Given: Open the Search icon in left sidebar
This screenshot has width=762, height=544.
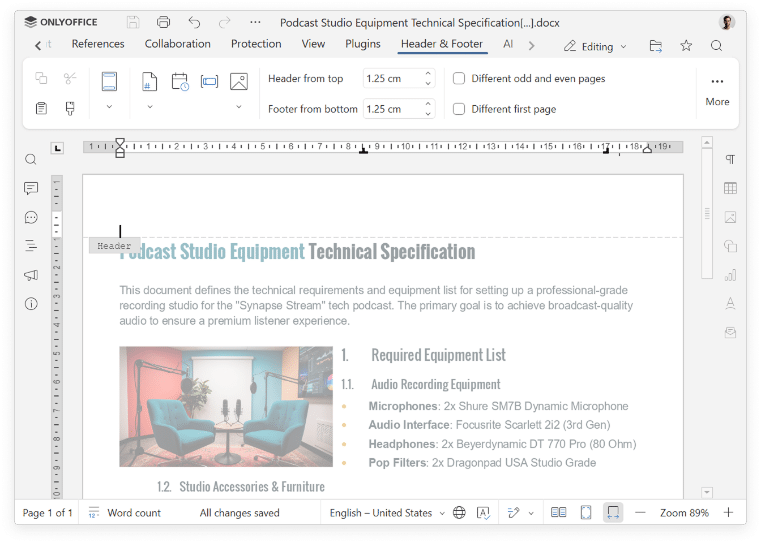Looking at the screenshot, I should click(31, 160).
